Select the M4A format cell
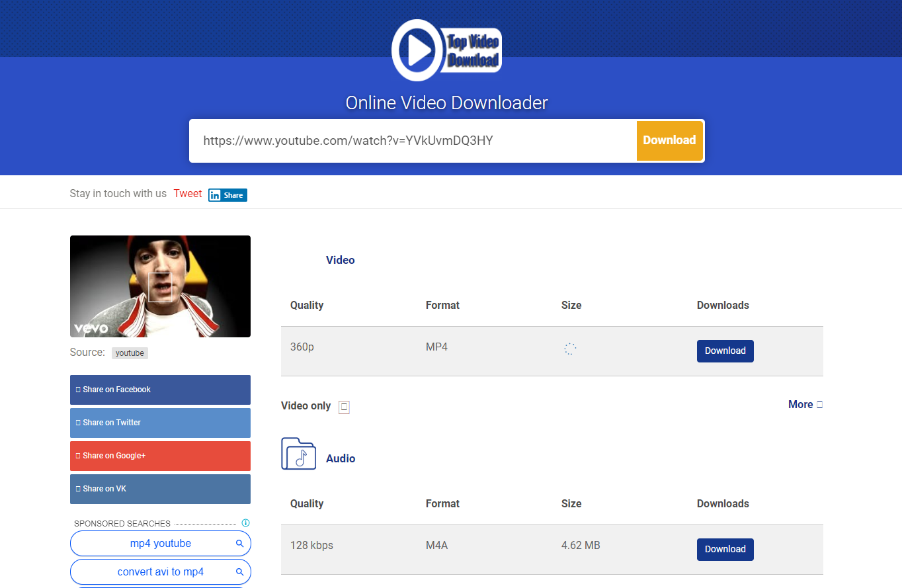Viewport: 902px width, 588px height. point(437,546)
